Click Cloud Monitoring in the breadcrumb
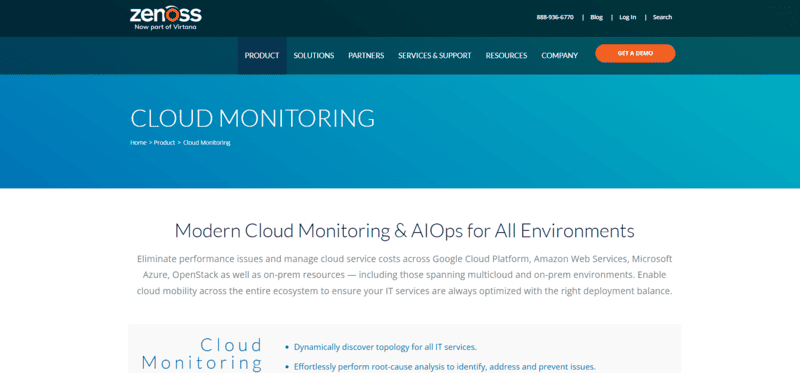 207,143
